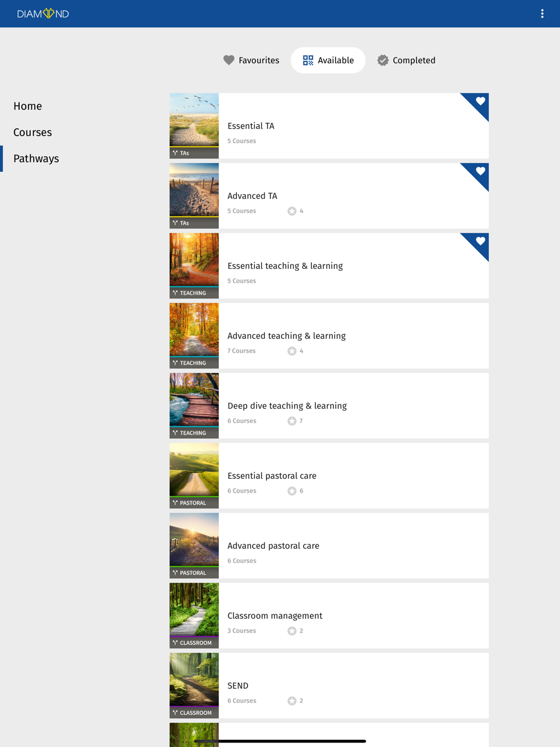This screenshot has height=747, width=560.
Task: Remove Essential TA from favourites via heart
Action: pyautogui.click(x=480, y=101)
